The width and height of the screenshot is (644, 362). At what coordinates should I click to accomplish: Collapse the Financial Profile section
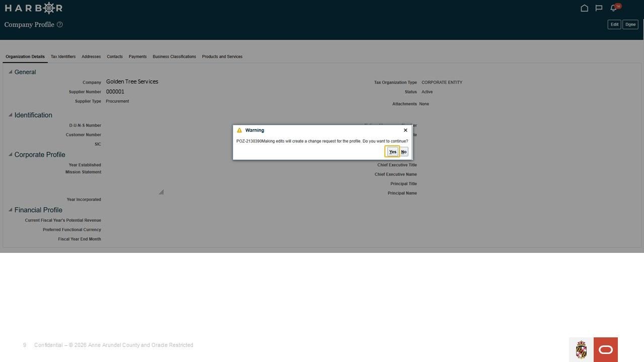10,210
